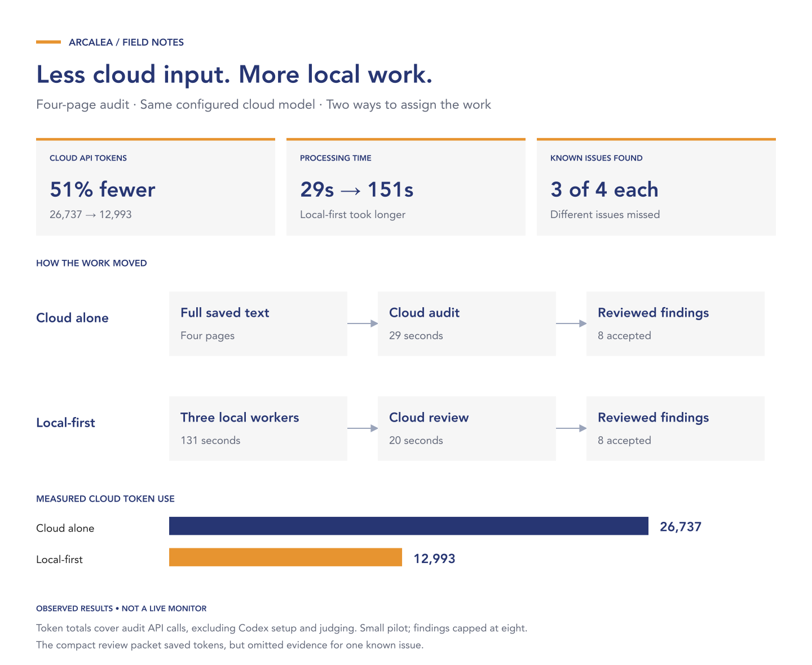Click "Reviewed findings" in the Local-first row
The image size is (812, 665).
coord(653,418)
